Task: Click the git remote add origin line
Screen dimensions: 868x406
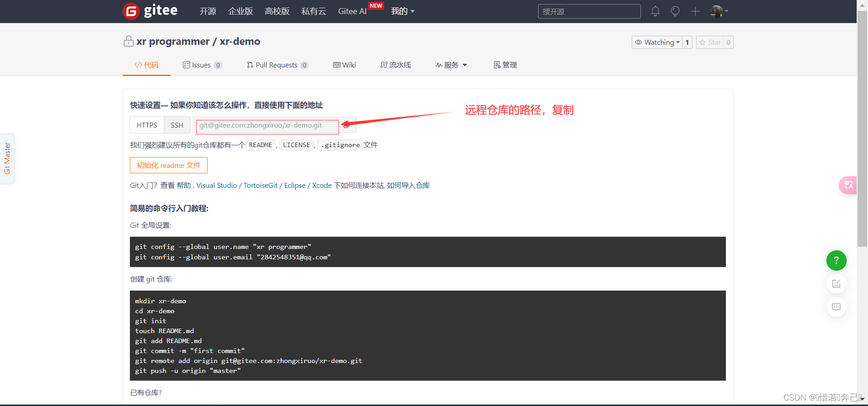Action: tap(248, 361)
